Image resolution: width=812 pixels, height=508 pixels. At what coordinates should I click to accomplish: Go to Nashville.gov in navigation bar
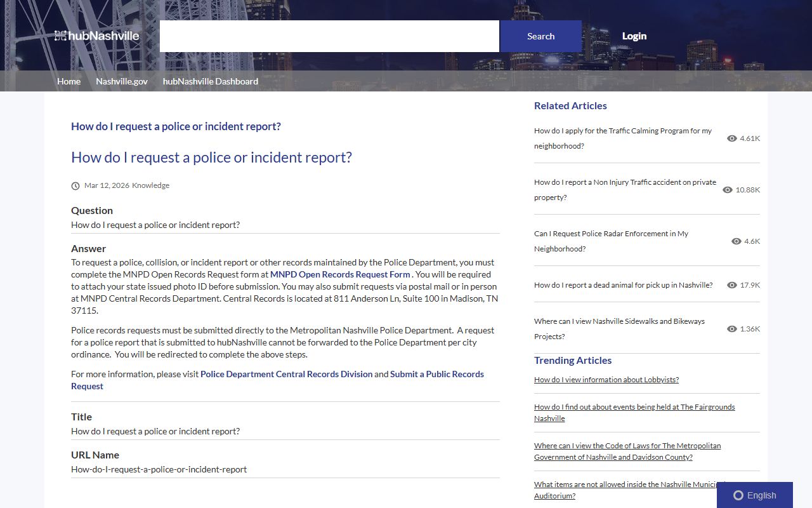click(122, 81)
